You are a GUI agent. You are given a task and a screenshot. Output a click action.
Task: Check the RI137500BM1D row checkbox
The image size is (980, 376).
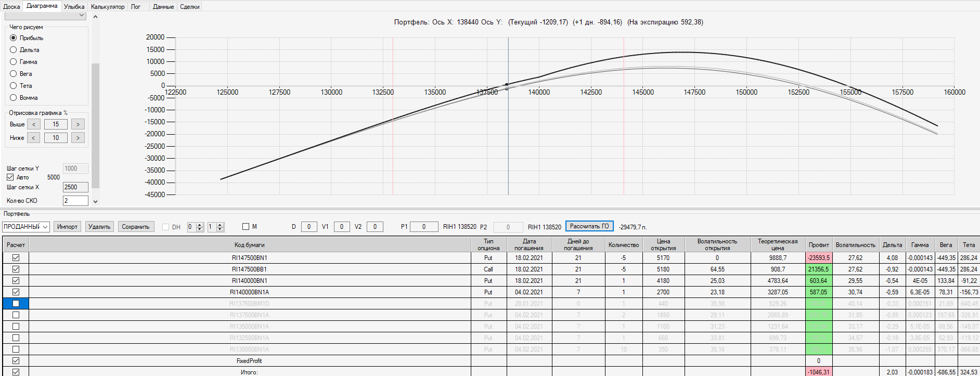coord(16,304)
